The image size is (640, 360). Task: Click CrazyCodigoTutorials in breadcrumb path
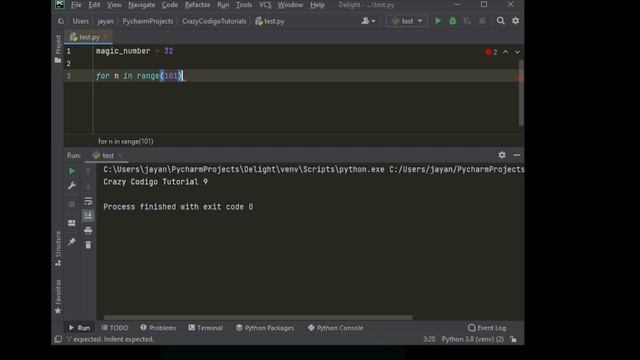(214, 21)
